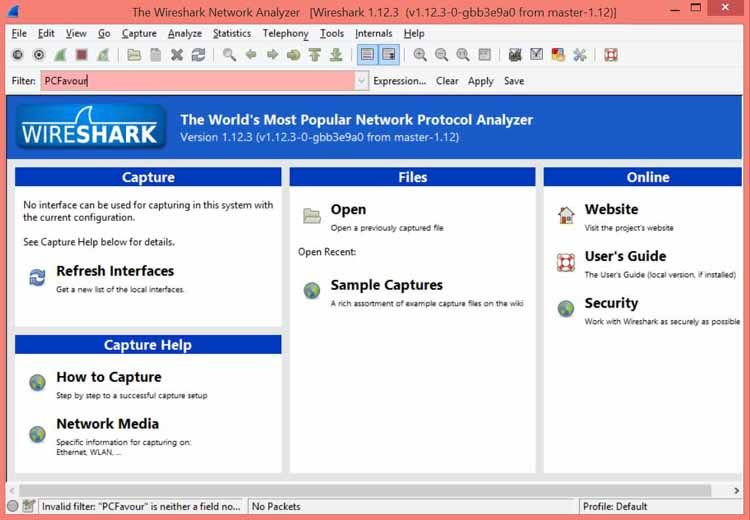Click Invalid filter status message
Screen dimensions: 750x520
point(141,507)
